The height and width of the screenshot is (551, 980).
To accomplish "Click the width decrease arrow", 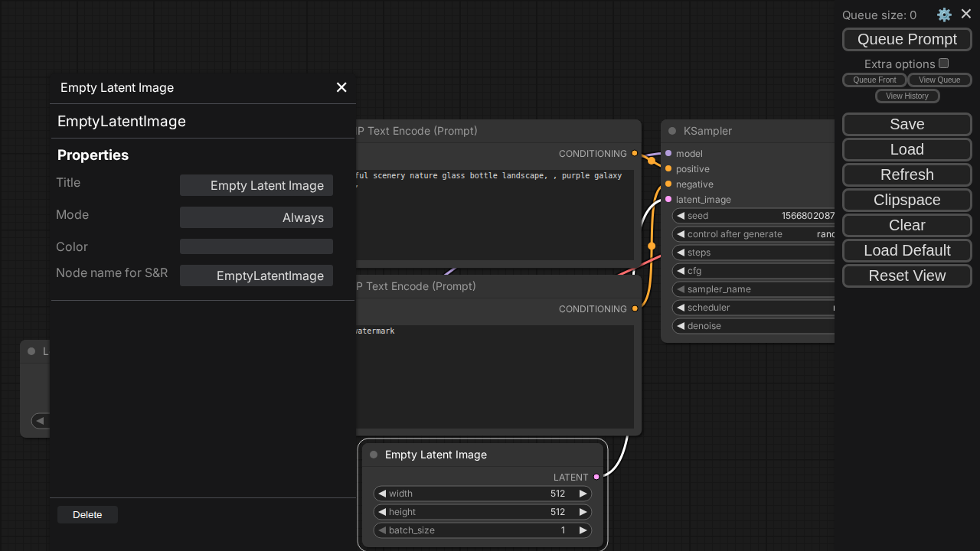I will (382, 494).
